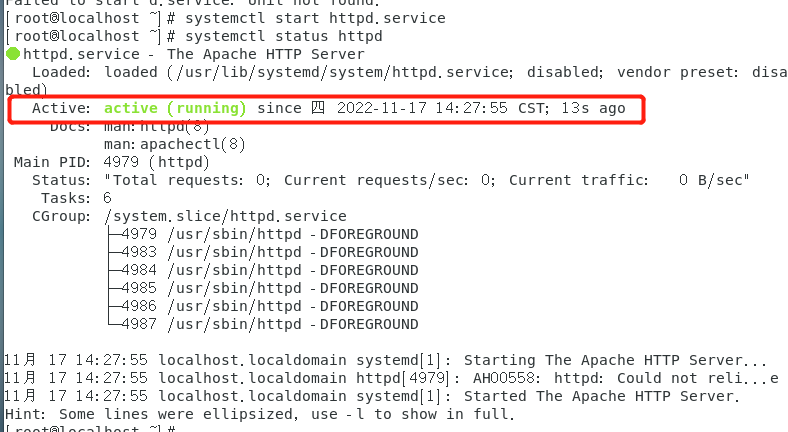Screen dimensions: 788x432
Task: Select the last CGroup process 4987
Action: point(138,324)
